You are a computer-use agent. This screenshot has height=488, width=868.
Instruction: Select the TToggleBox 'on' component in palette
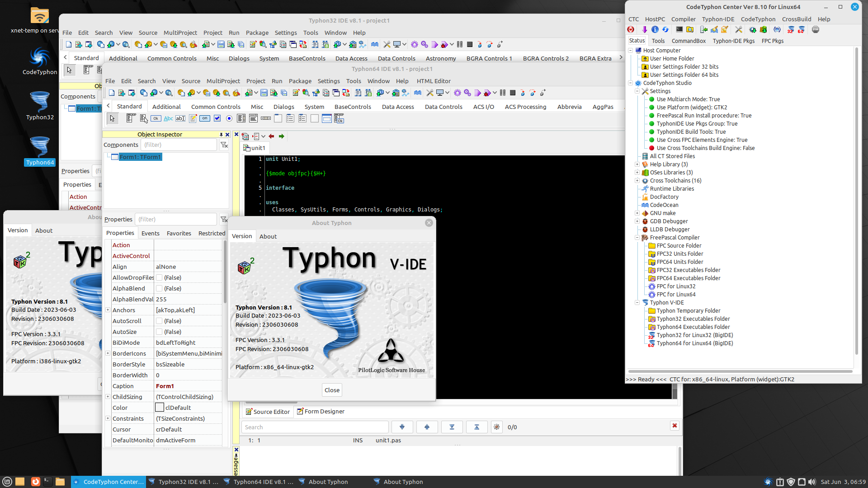point(205,118)
